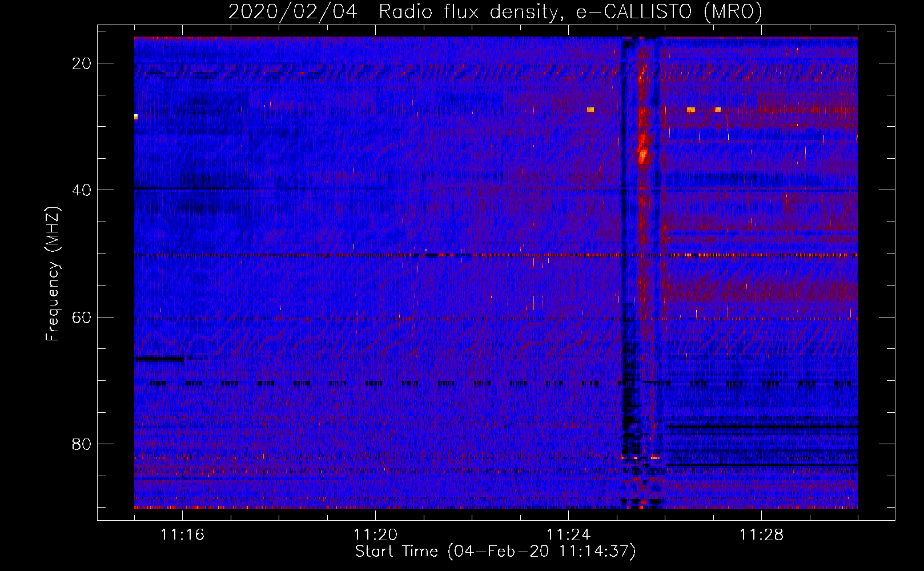924x571 pixels.
Task: Click the '20' frequency tick label
Action: coord(82,63)
